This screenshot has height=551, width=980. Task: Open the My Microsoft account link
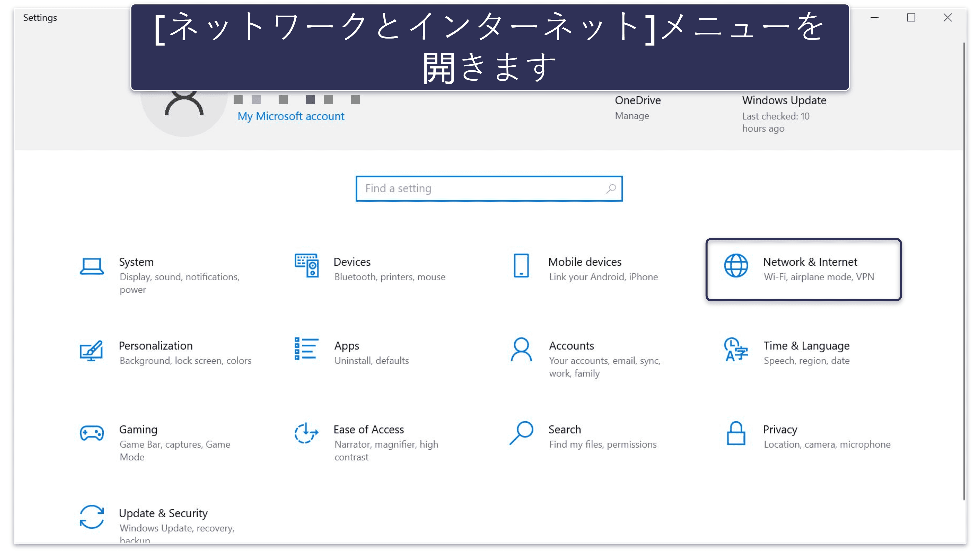[x=291, y=116]
